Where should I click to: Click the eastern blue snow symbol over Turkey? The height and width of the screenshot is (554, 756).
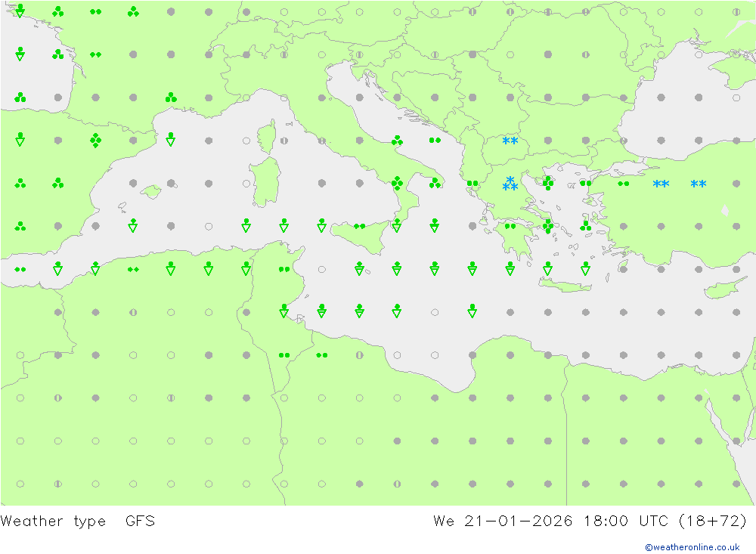point(699,184)
